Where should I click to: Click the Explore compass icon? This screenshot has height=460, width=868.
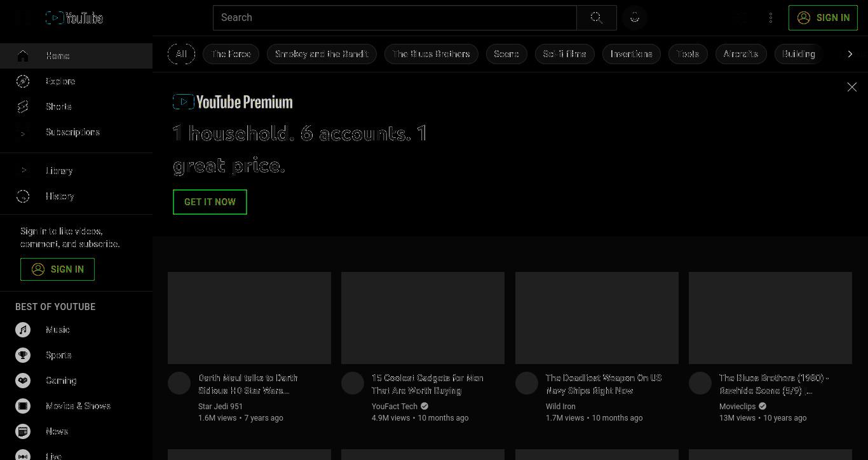[x=23, y=81]
